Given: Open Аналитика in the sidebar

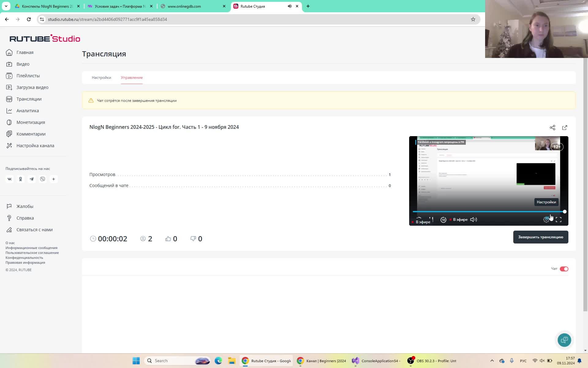Looking at the screenshot, I should [28, 111].
